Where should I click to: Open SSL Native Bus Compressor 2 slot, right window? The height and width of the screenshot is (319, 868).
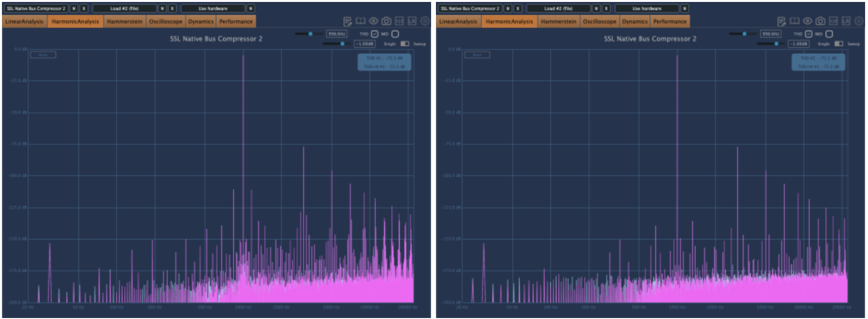[x=470, y=8]
